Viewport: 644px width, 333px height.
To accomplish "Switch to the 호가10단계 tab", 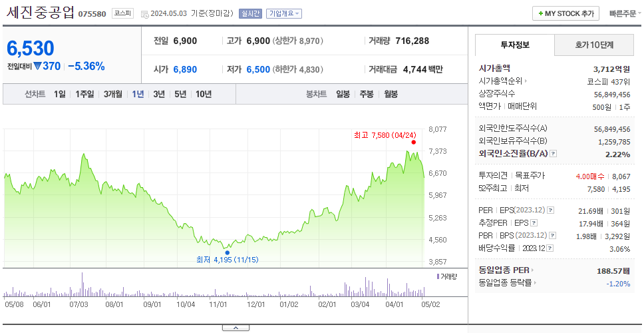I will click(594, 45).
